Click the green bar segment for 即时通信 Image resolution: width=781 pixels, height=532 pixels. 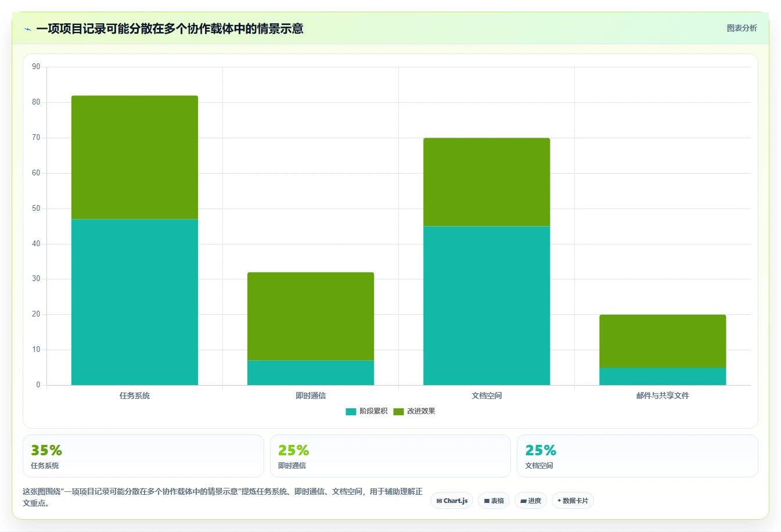(x=311, y=317)
